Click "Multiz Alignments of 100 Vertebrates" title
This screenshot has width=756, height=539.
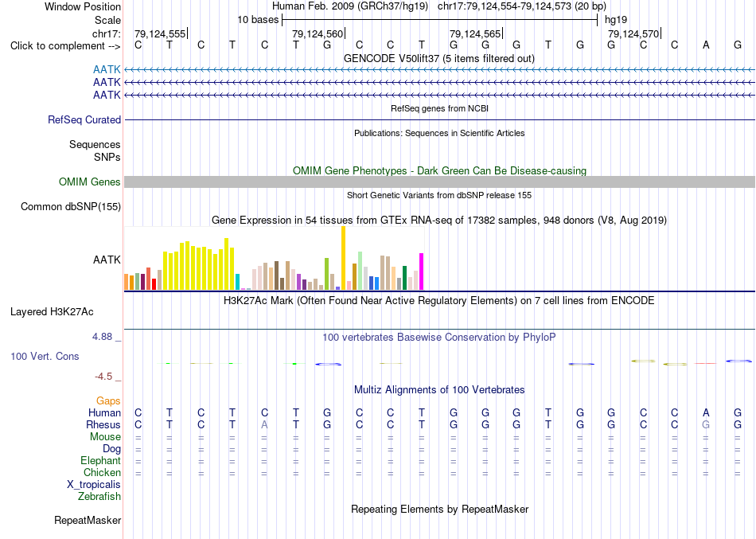[x=439, y=390]
